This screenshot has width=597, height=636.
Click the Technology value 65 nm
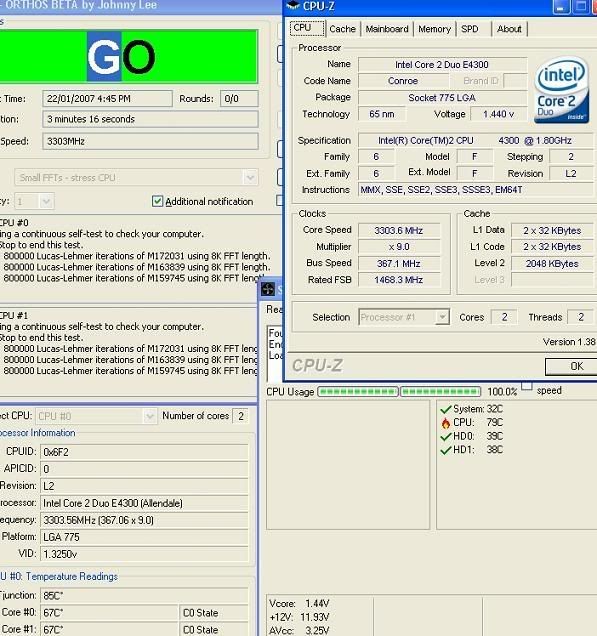pyautogui.click(x=382, y=114)
